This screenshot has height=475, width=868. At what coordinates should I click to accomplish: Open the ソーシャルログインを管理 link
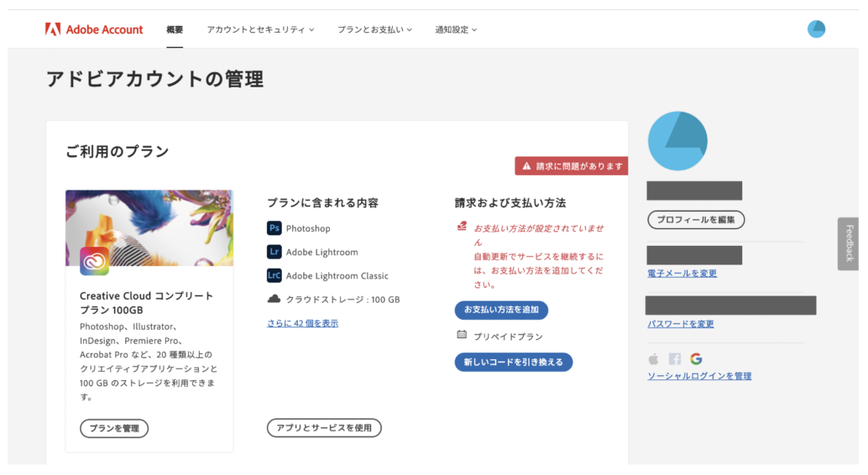699,376
